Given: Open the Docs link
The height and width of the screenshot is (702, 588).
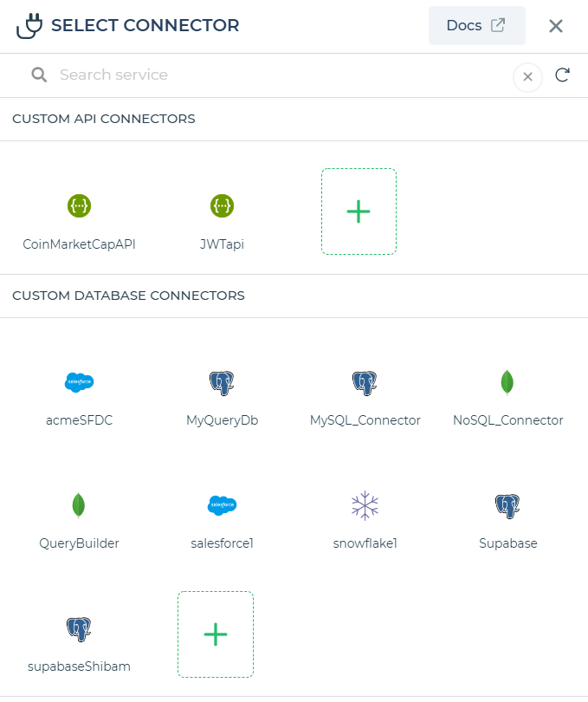Looking at the screenshot, I should (x=476, y=25).
